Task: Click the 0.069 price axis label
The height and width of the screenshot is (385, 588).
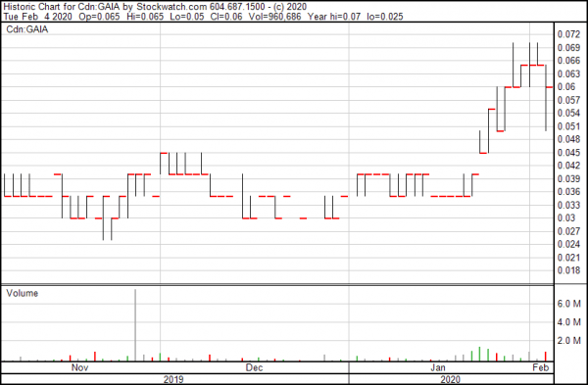Action: point(568,48)
